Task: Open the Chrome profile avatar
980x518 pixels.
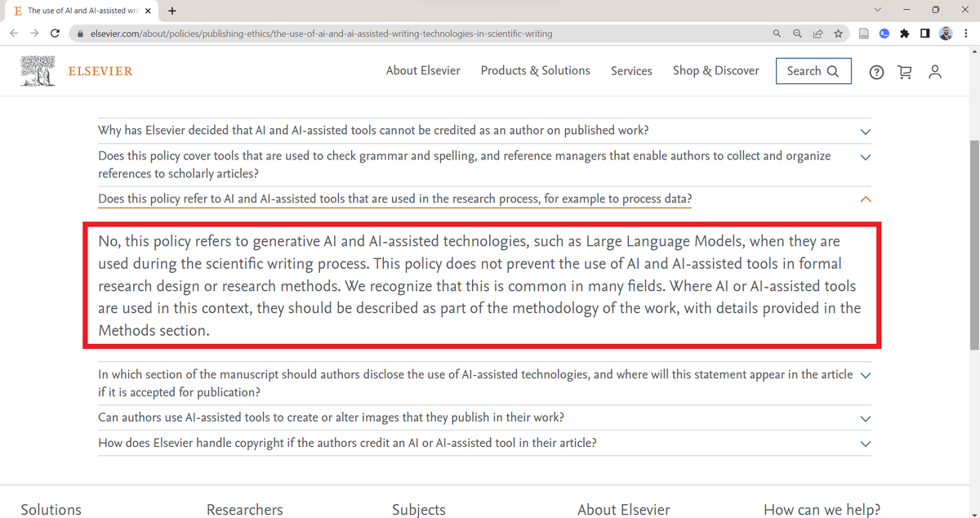Action: [x=946, y=33]
